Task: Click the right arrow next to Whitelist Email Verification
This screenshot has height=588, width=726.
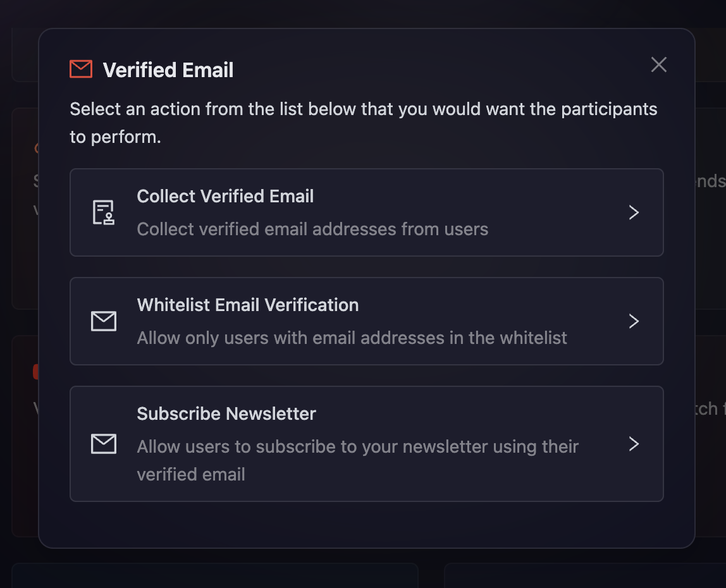Action: coord(634,321)
